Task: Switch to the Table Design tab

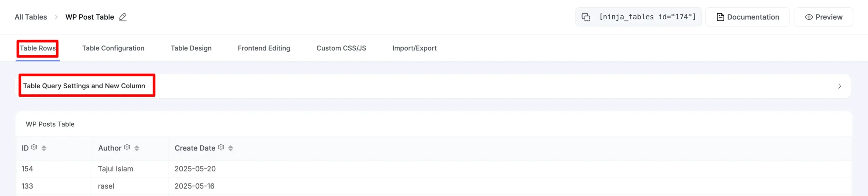Action: click(191, 48)
